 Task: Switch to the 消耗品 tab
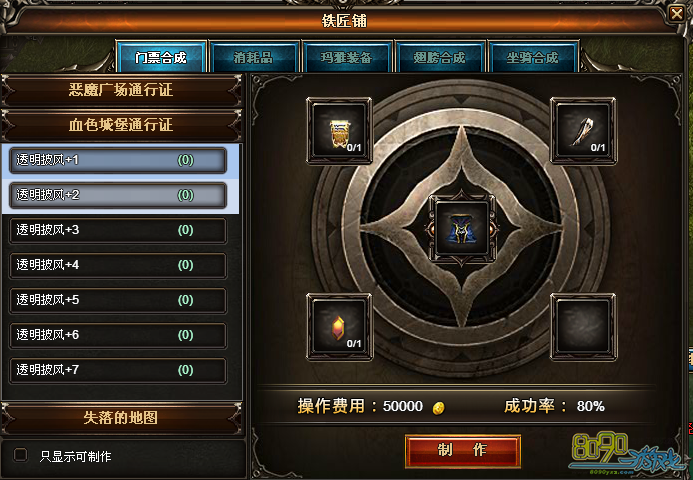254,57
